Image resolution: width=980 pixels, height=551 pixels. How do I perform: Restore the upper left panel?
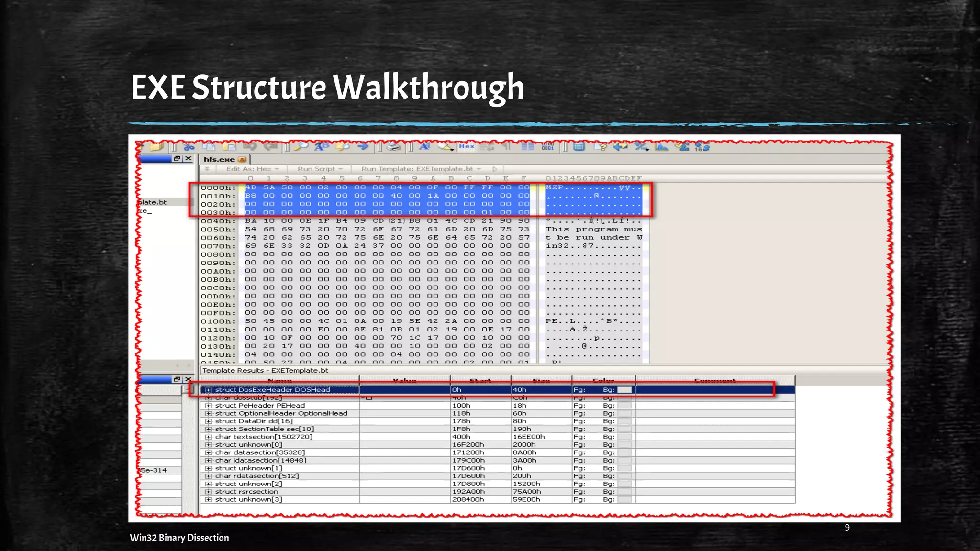point(177,158)
